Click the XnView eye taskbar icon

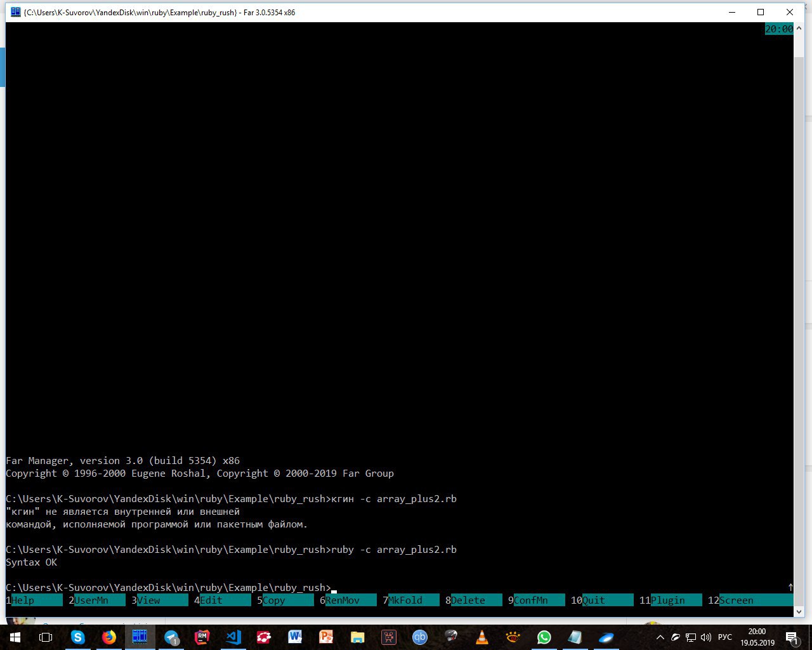pos(513,637)
